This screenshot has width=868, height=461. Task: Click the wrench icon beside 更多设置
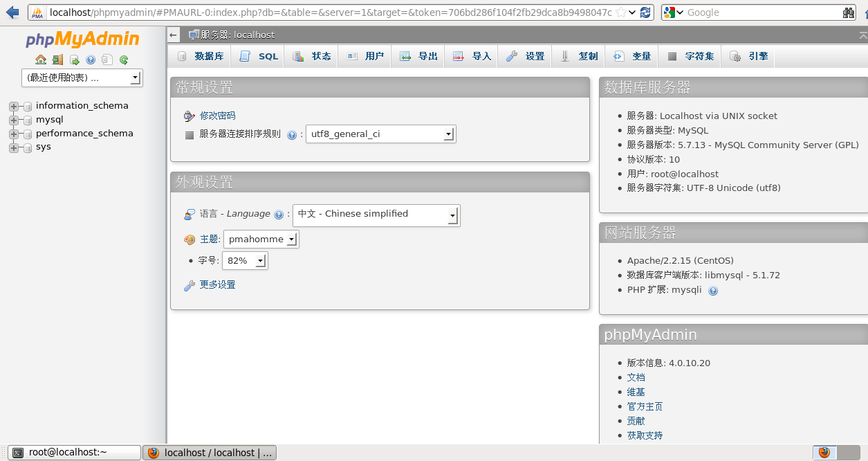click(190, 285)
